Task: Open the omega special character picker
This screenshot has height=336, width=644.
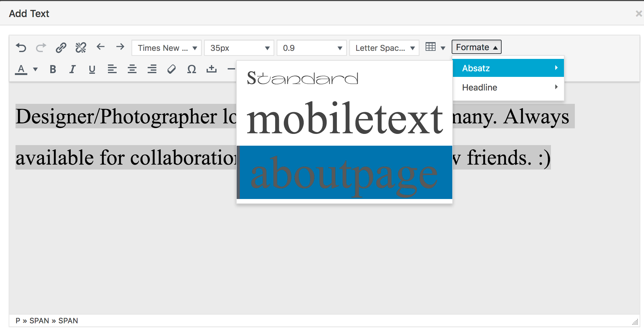Action: 191,69
